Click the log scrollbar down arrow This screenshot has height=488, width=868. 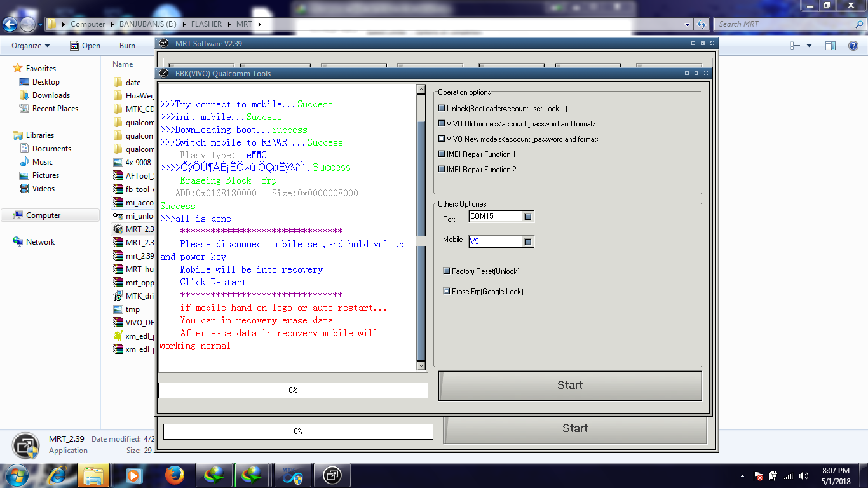421,366
